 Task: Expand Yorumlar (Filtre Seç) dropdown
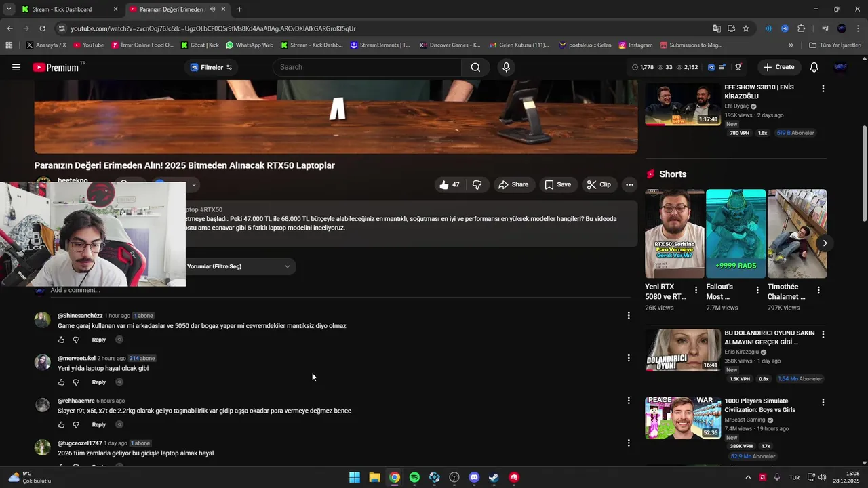click(239, 266)
